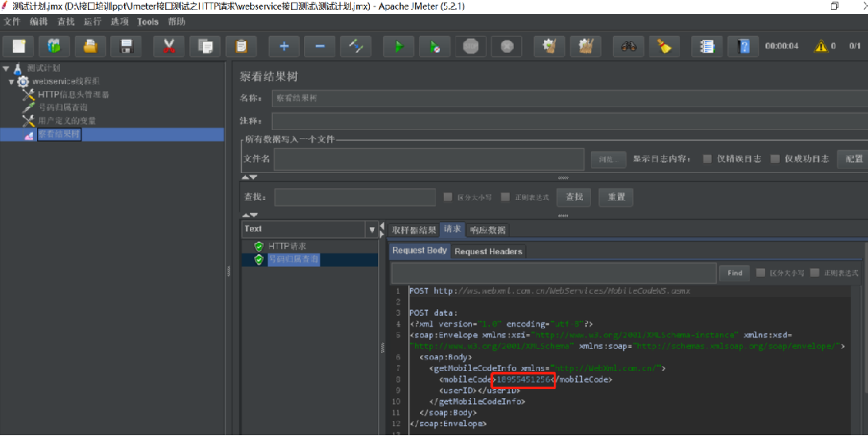
Task: Open Help with the question mark icon
Action: (x=743, y=46)
